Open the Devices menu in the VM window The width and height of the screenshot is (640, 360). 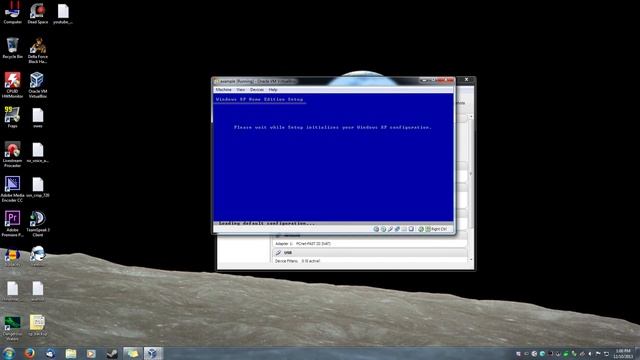click(257, 89)
